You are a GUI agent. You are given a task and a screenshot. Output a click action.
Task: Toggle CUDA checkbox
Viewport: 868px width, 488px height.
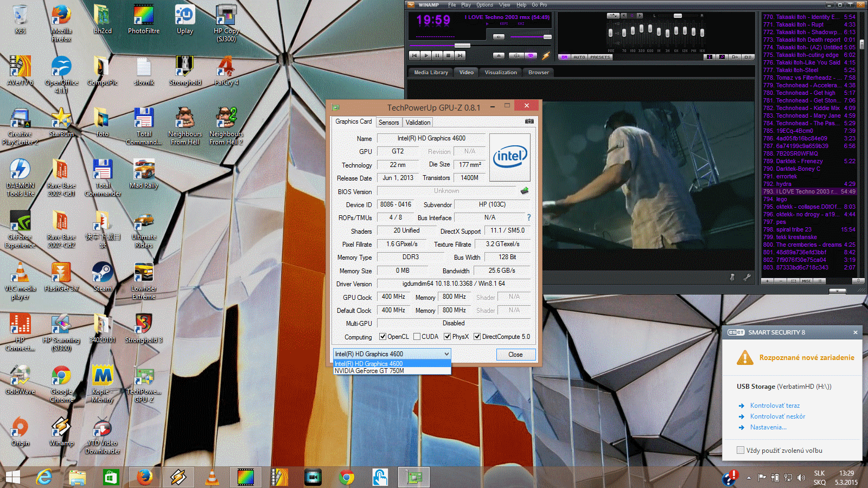tap(417, 337)
